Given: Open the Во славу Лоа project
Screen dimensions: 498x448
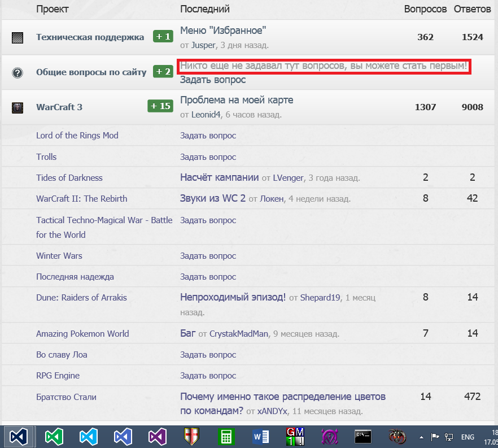Looking at the screenshot, I should click(62, 355).
